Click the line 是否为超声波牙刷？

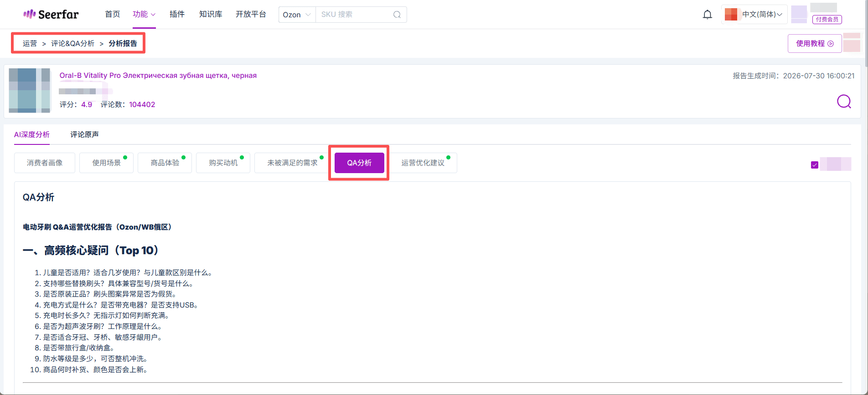104,327
